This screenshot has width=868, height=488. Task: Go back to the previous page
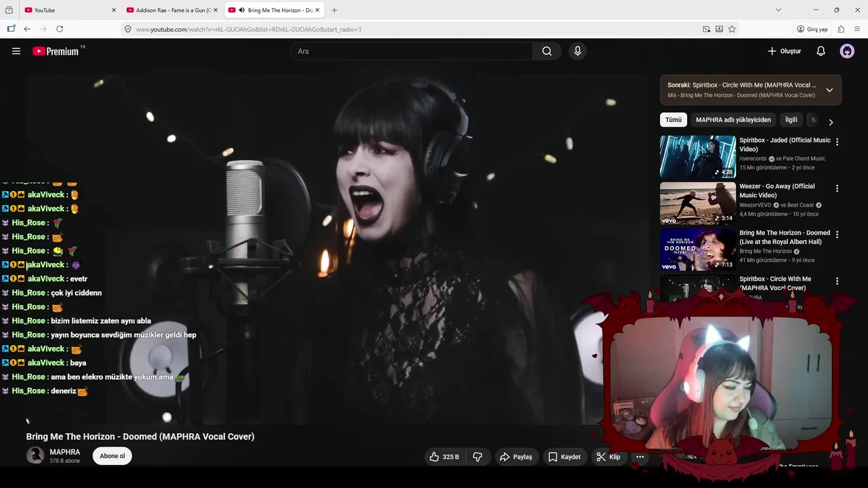pos(27,29)
